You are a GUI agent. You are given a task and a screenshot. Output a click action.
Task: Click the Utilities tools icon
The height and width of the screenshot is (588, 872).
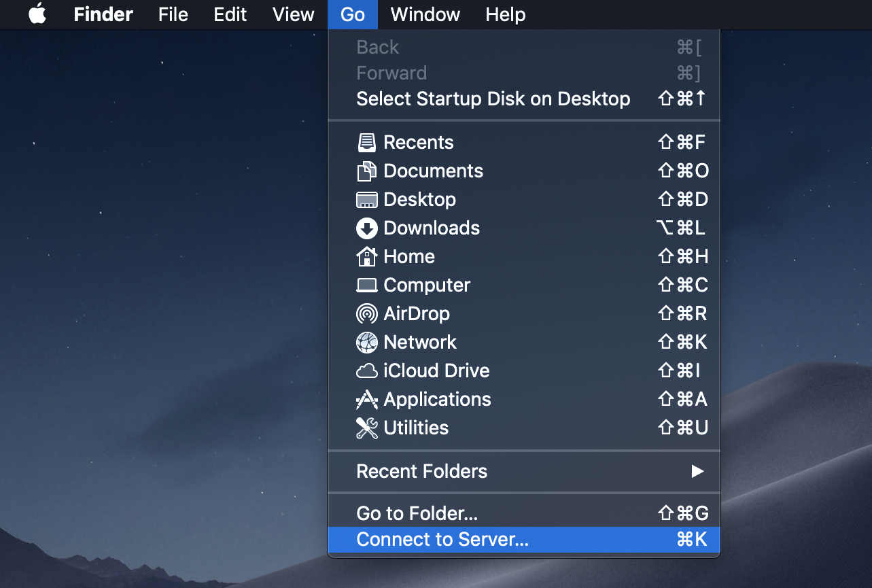tap(366, 428)
